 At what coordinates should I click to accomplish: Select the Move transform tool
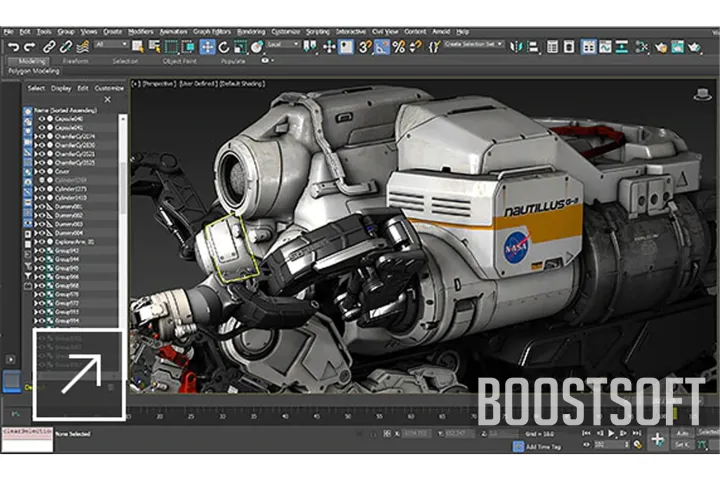pyautogui.click(x=207, y=46)
